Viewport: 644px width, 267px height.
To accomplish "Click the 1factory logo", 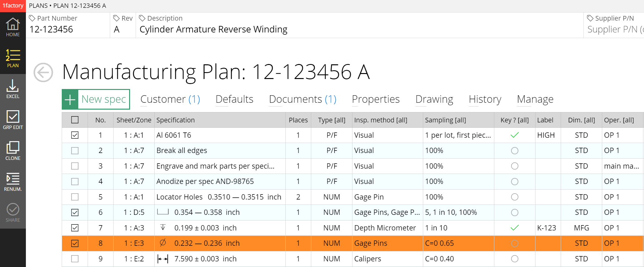I will point(13,6).
